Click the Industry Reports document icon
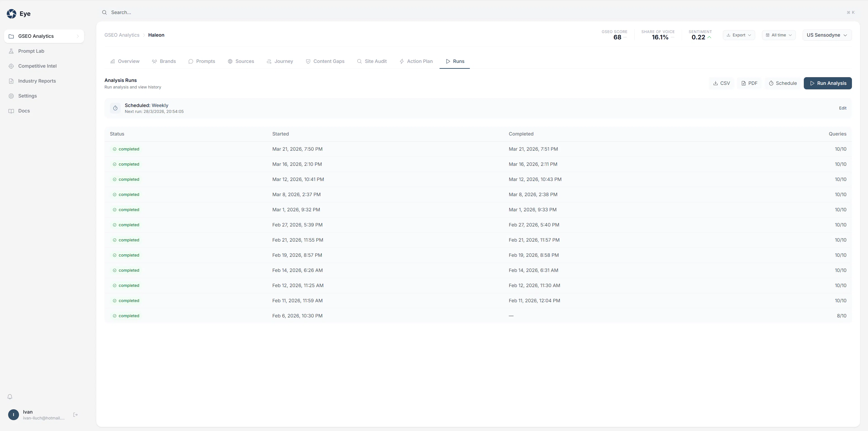Screen dimensions: 868x431 click(11, 81)
